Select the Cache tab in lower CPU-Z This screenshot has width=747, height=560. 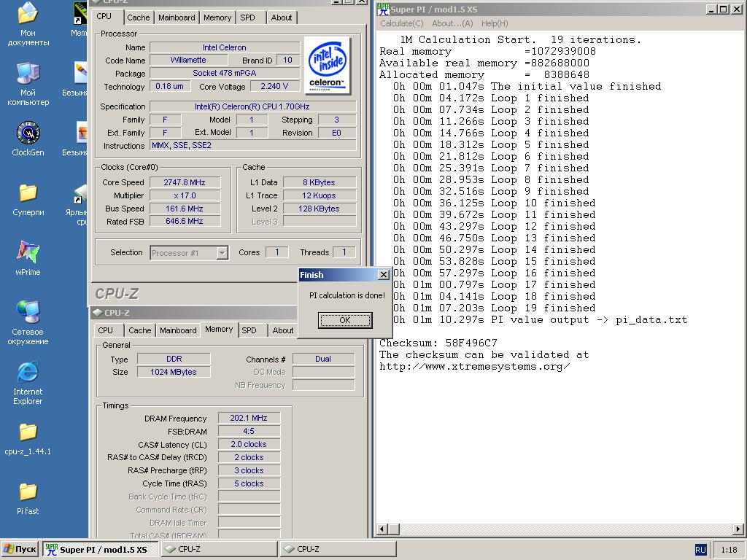tap(139, 330)
